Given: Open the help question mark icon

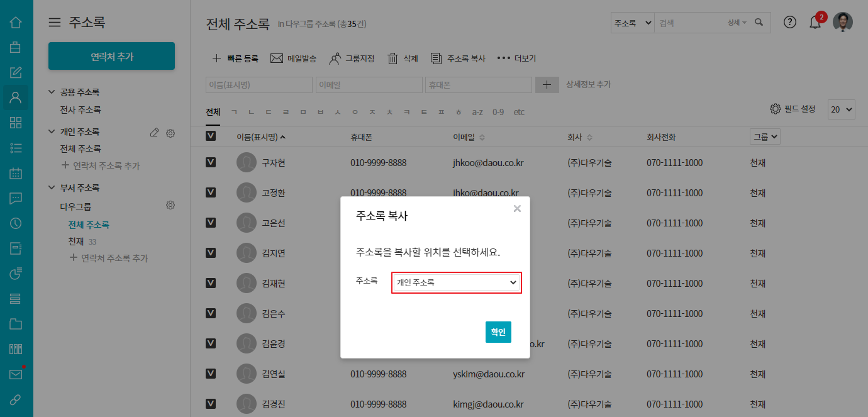Looking at the screenshot, I should pyautogui.click(x=790, y=22).
